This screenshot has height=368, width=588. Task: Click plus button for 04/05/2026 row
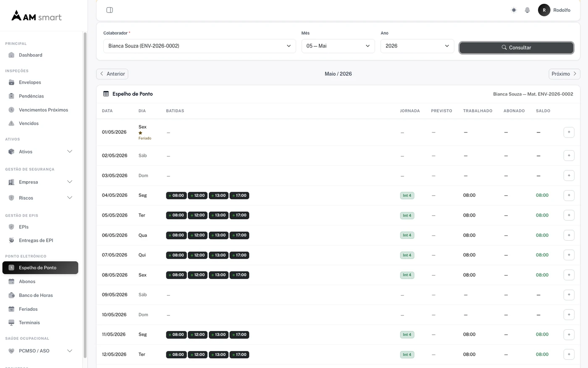click(569, 195)
